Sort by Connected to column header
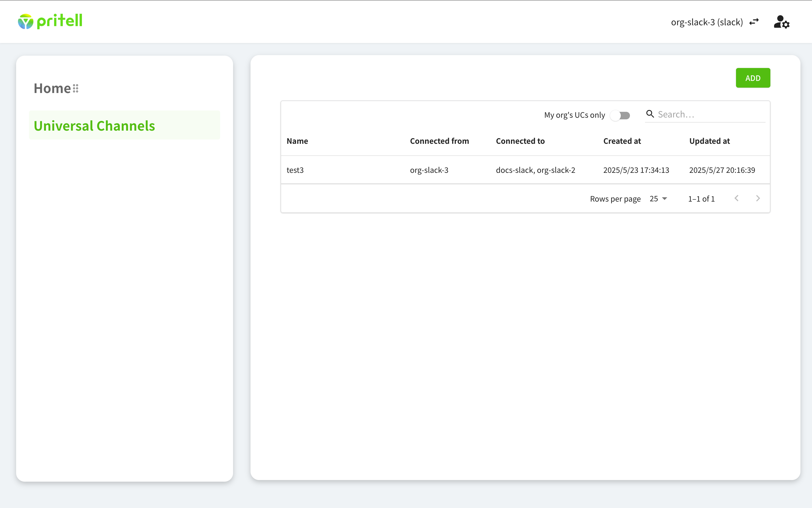 520,141
